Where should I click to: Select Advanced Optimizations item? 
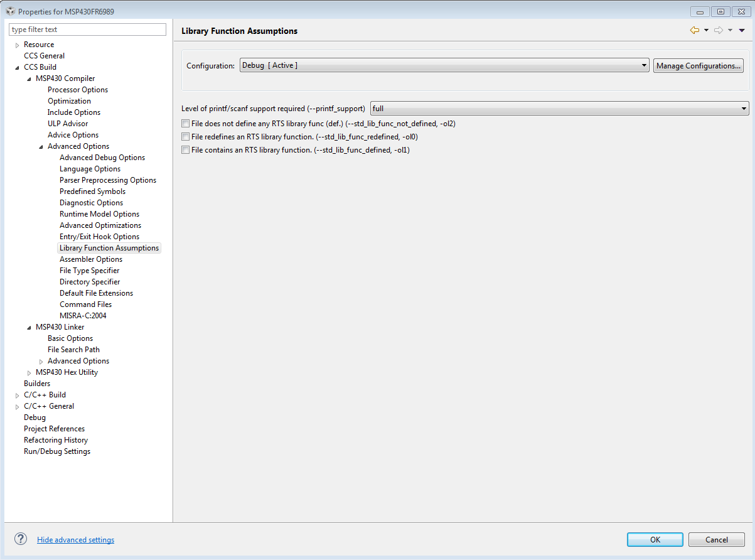coord(100,225)
